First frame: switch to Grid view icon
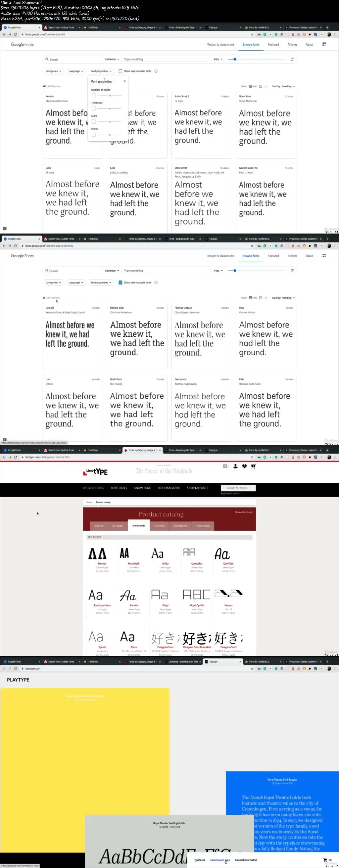 click(251, 86)
